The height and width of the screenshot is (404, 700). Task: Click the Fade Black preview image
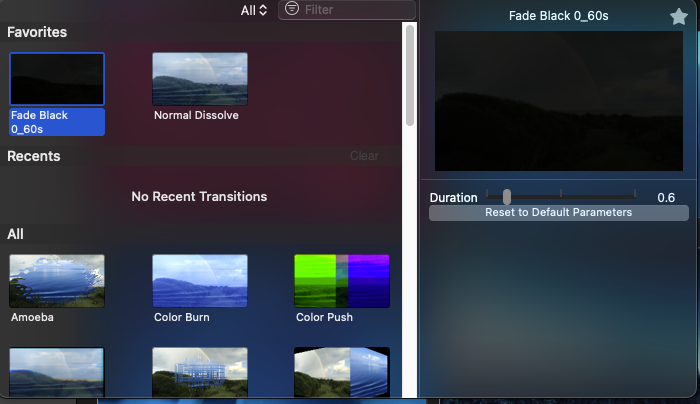[558, 101]
